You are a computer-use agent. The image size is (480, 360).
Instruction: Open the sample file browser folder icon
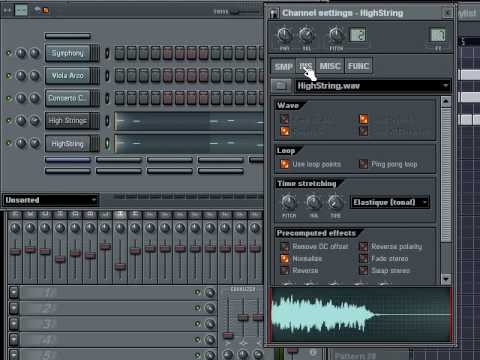281,86
